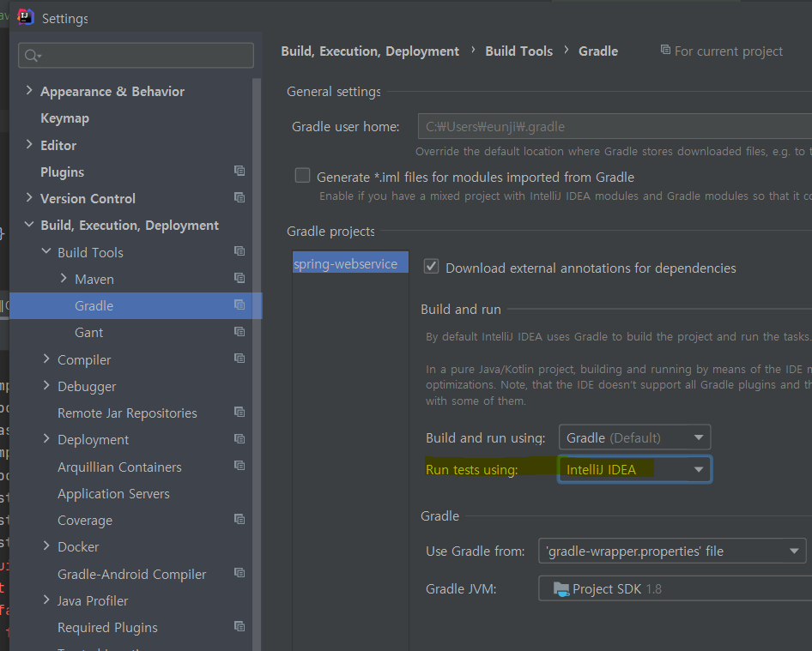Viewport: 812px width, 651px height.
Task: Expand the Deployment node
Action: click(46, 439)
